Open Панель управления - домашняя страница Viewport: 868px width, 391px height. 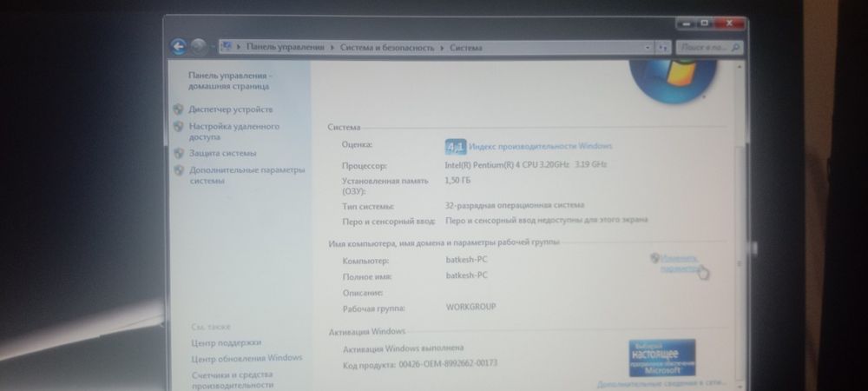click(x=230, y=81)
